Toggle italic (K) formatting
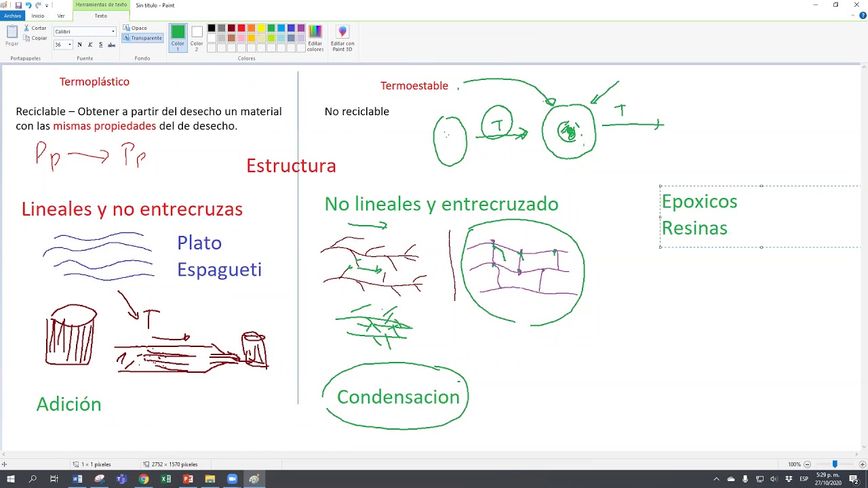Screen dimensions: 868x488 pyautogui.click(x=90, y=45)
